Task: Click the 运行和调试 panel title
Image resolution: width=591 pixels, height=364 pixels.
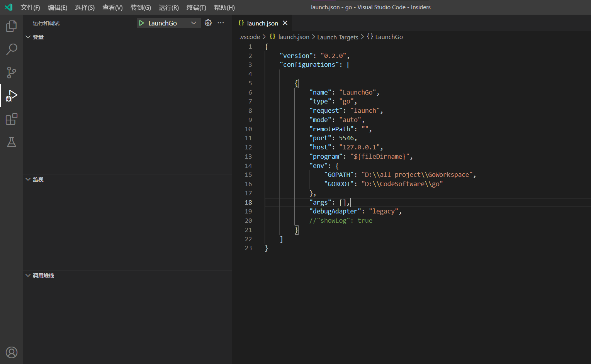Action: coord(46,23)
